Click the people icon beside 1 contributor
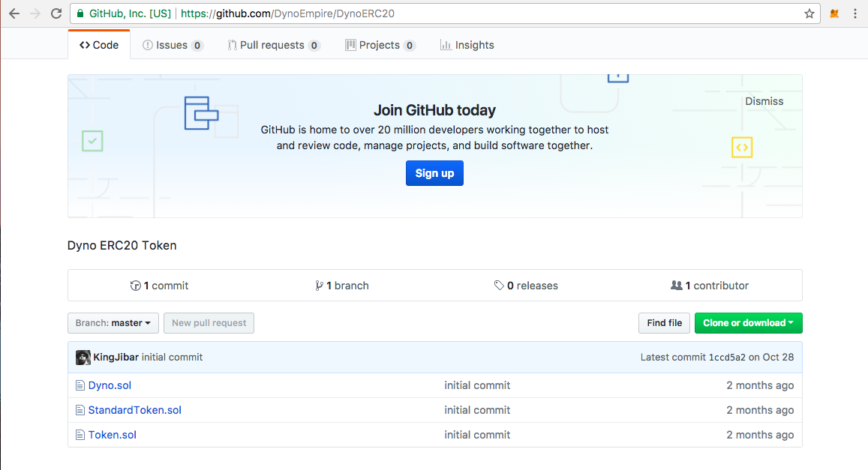Viewport: 868px width, 470px height. (677, 286)
